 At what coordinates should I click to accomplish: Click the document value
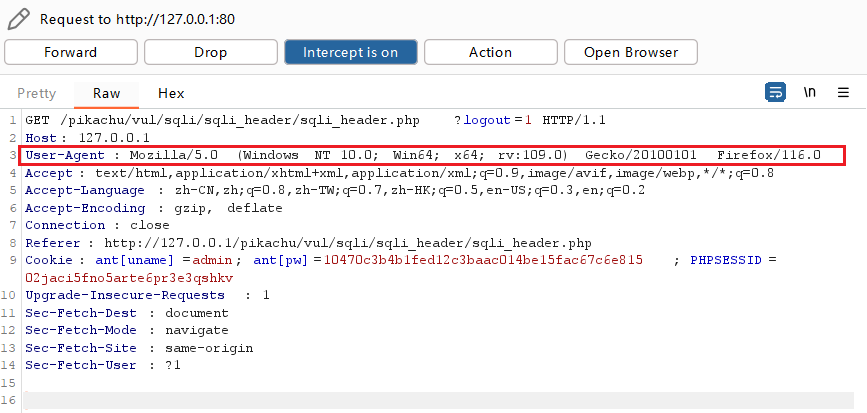197,313
